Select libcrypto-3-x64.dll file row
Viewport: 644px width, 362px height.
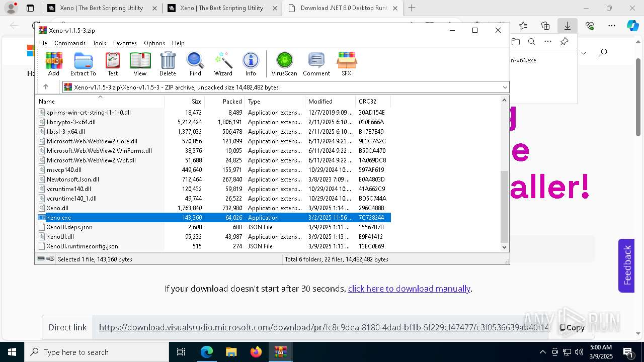coord(214,122)
